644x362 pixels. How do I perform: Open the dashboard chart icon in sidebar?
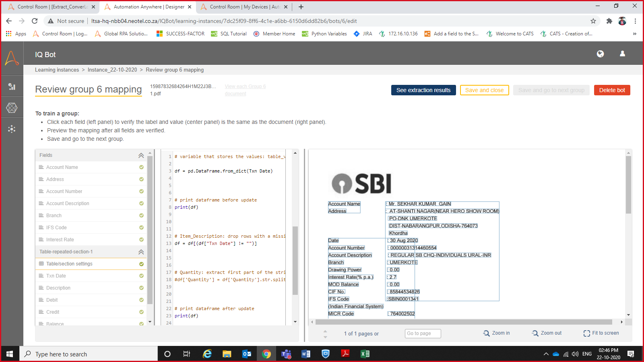point(12,86)
